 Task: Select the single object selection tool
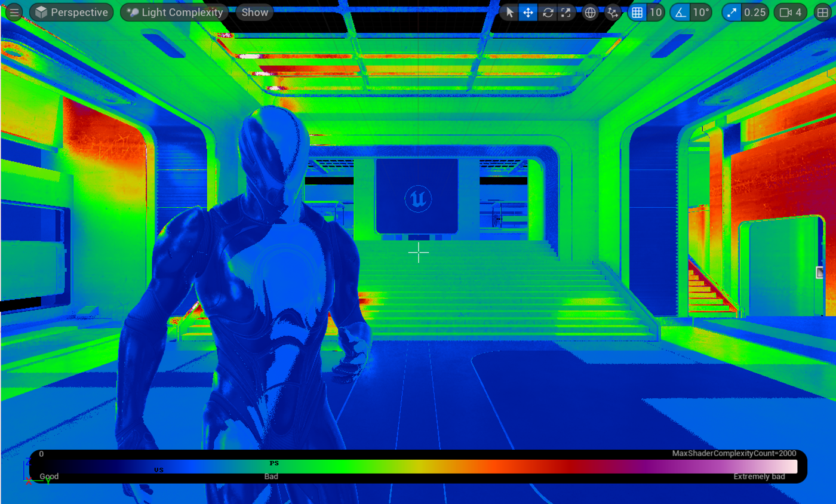(509, 12)
